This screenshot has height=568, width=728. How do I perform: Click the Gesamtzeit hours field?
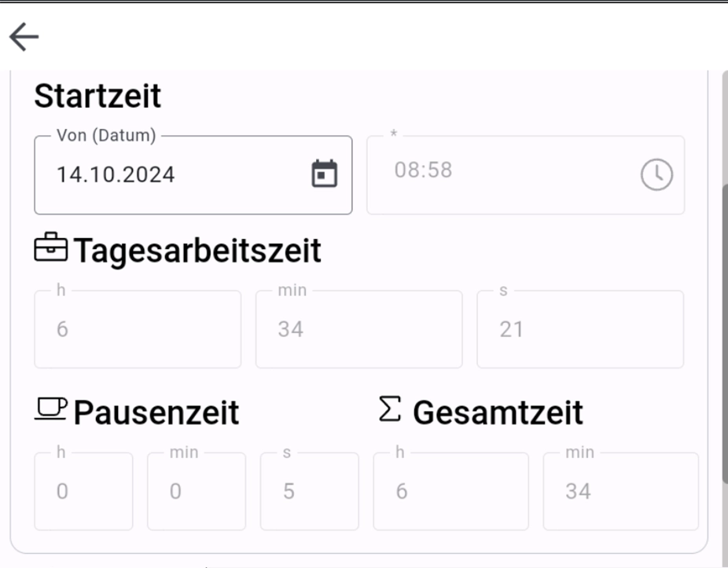pos(450,491)
